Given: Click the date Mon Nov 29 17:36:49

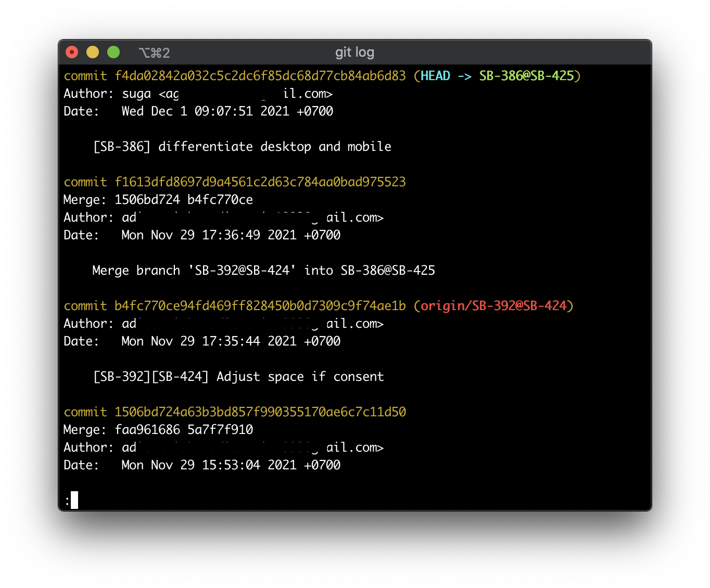Looking at the screenshot, I should click(231, 235).
